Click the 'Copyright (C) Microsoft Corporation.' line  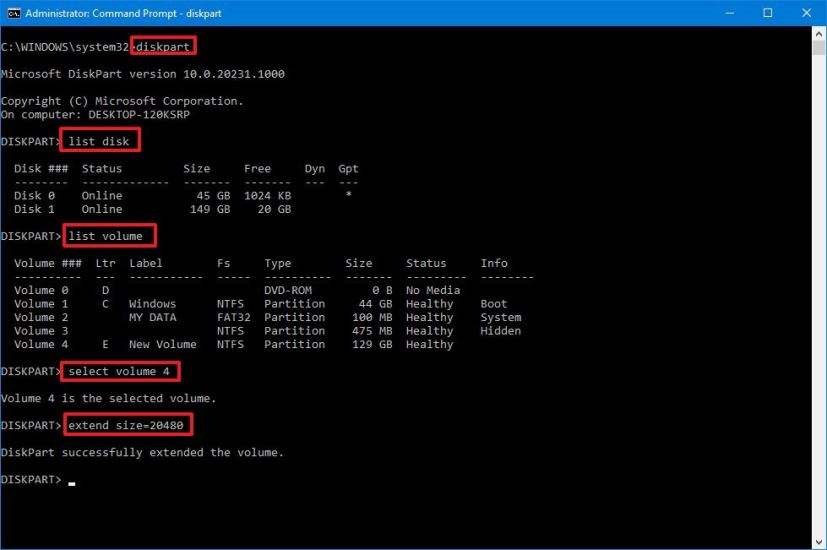(x=122, y=101)
